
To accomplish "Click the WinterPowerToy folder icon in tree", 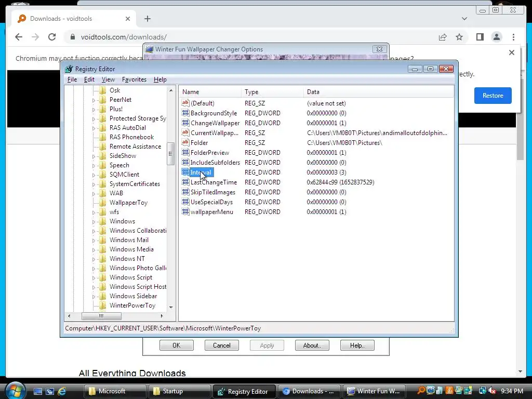I will click(x=102, y=305).
